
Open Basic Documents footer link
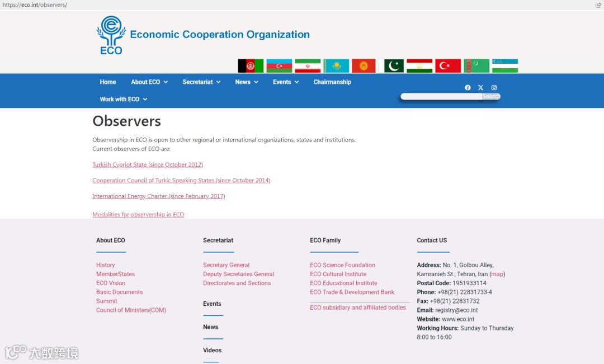120,292
